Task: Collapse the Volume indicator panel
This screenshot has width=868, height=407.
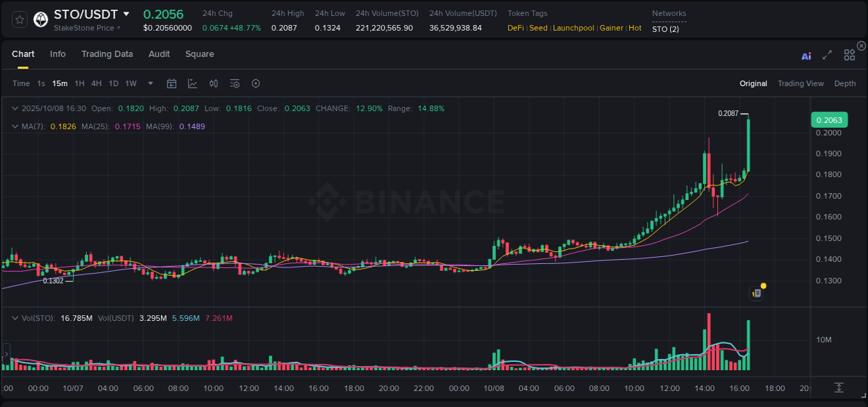Action: (15, 317)
